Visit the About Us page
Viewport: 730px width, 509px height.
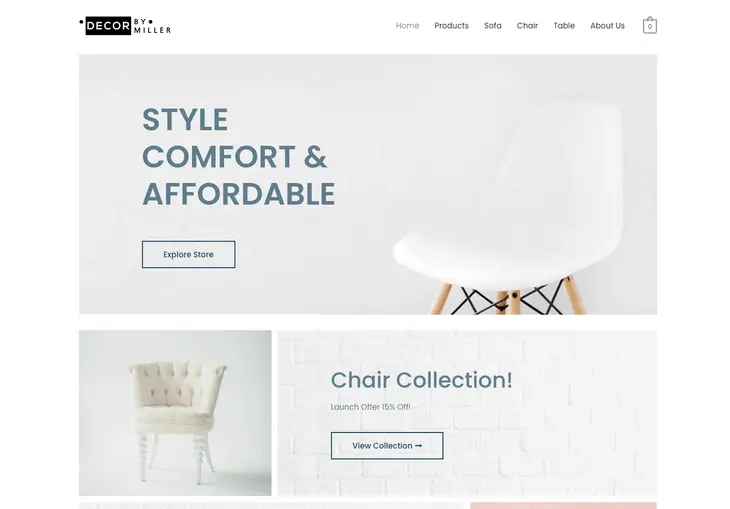pyautogui.click(x=607, y=26)
